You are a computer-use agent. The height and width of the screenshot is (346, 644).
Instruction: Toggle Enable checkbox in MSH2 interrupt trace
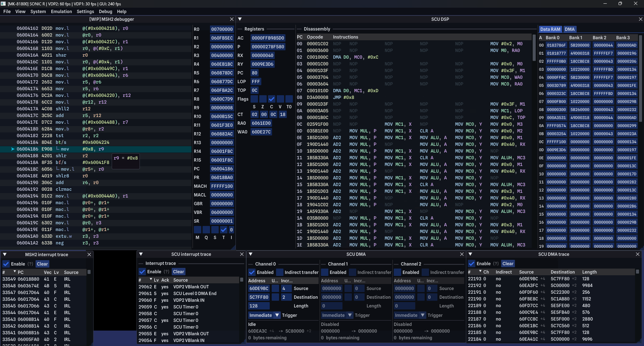(6, 264)
